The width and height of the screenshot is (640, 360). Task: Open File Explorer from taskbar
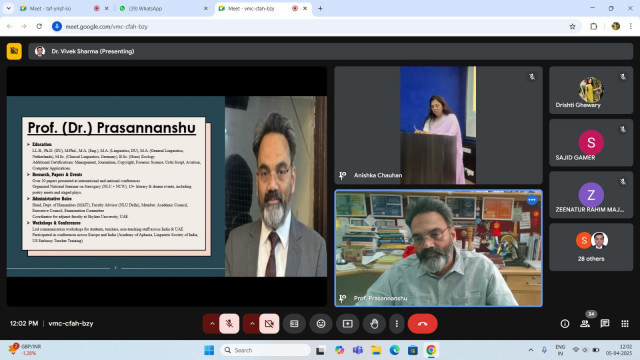point(376,350)
